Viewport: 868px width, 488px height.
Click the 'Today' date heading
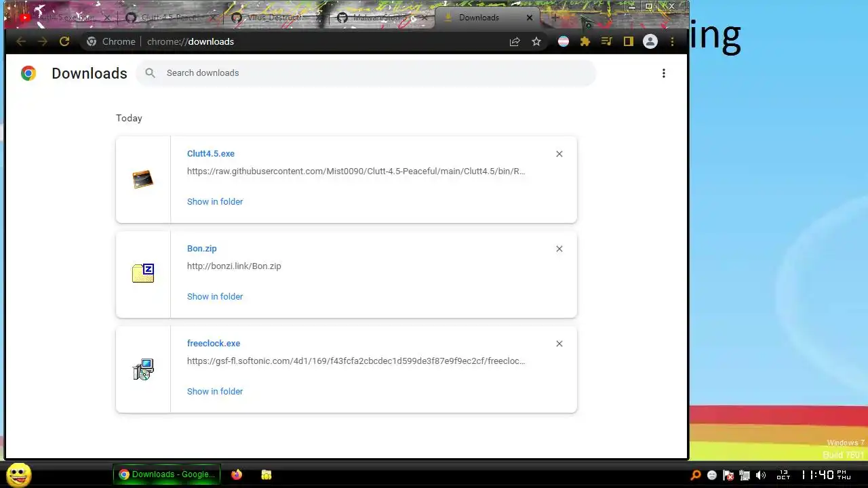pos(129,118)
